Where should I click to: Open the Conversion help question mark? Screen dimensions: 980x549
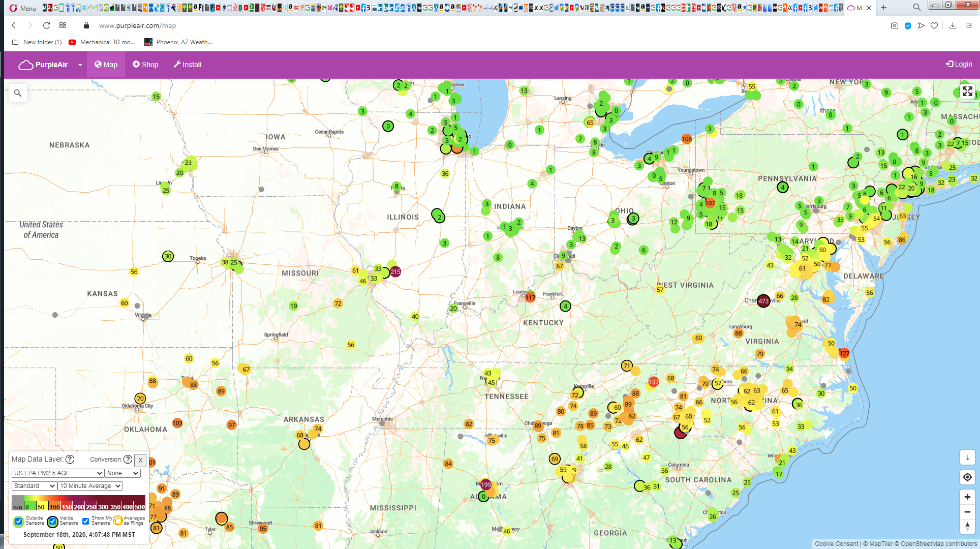tap(128, 459)
